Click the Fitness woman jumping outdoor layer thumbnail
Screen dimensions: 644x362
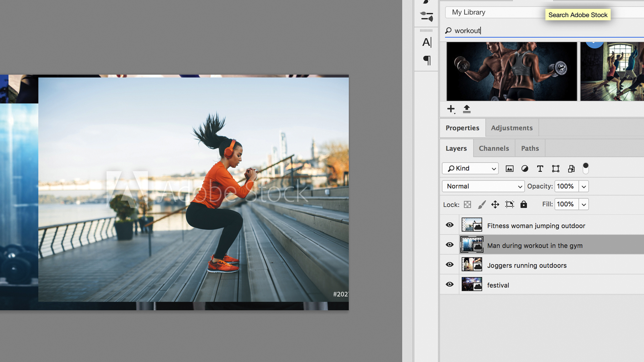472,225
